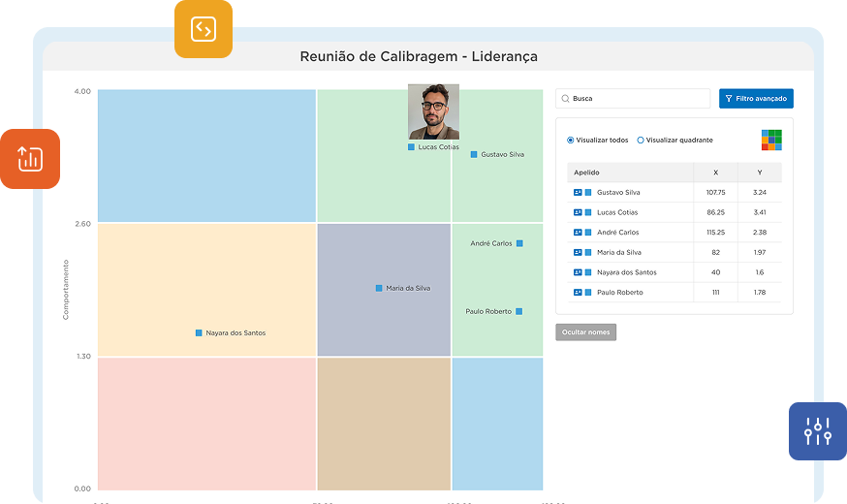Select the Visualizar todos radio option
The width and height of the screenshot is (847, 504).
tap(571, 141)
